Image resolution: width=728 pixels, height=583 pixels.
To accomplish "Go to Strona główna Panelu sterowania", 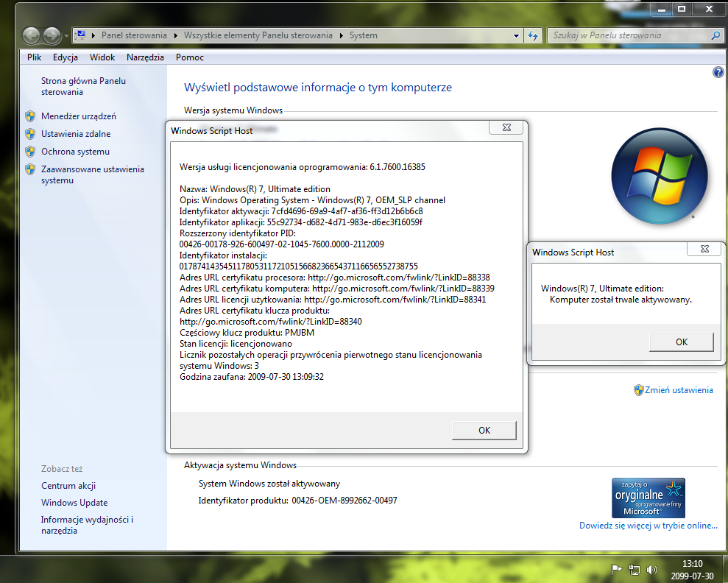I will click(83, 86).
